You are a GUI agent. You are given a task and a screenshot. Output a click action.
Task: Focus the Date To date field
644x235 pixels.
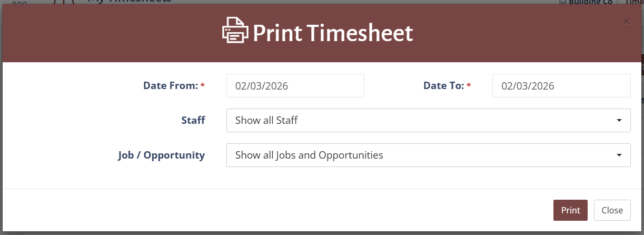(561, 86)
